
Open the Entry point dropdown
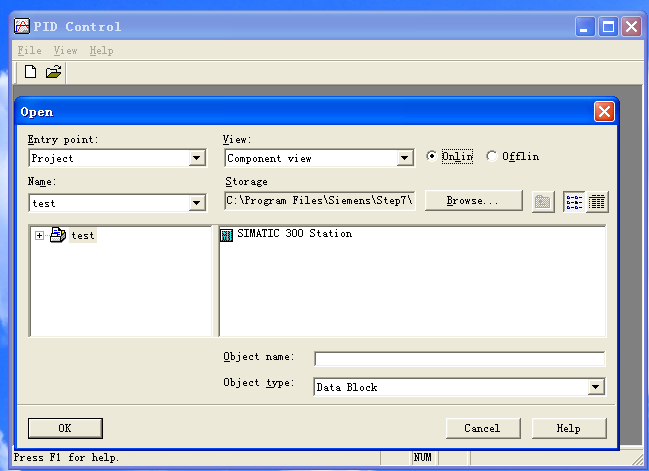coord(197,158)
